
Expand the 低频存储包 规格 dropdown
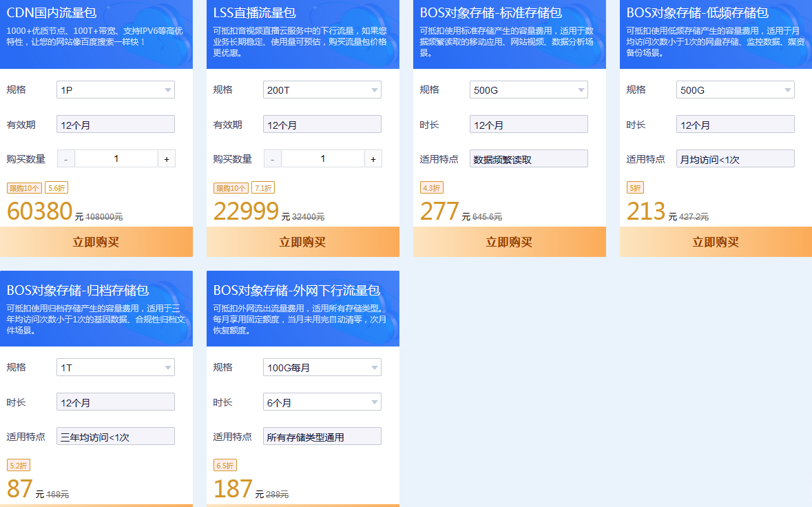click(736, 90)
